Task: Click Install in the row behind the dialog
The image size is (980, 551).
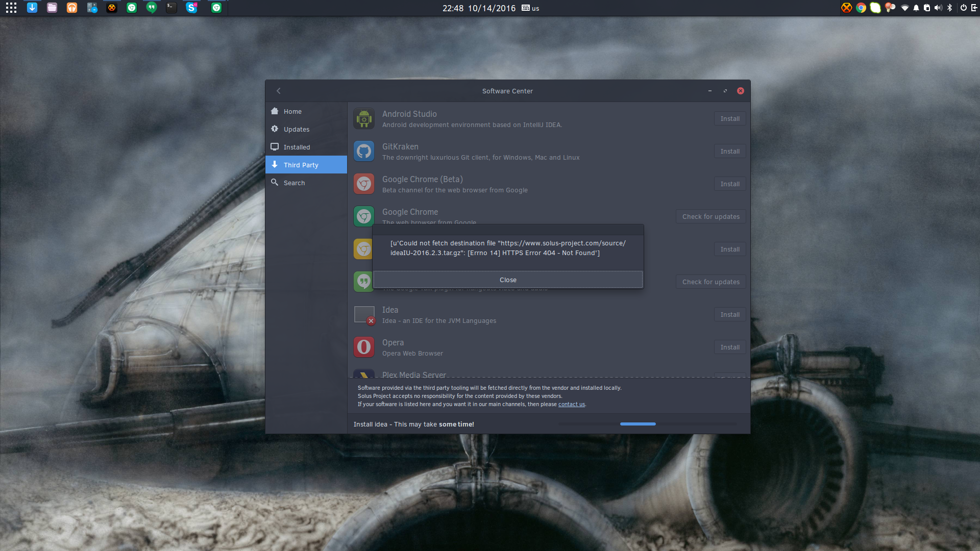Action: click(730, 249)
